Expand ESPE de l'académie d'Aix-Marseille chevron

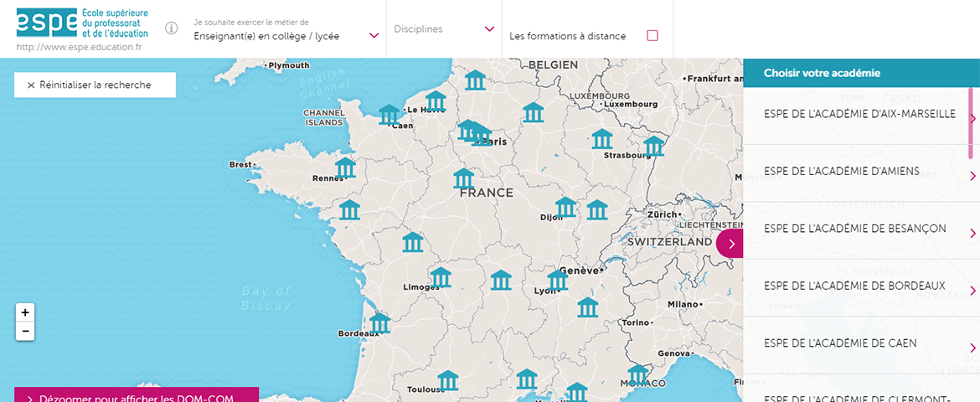[x=972, y=119]
